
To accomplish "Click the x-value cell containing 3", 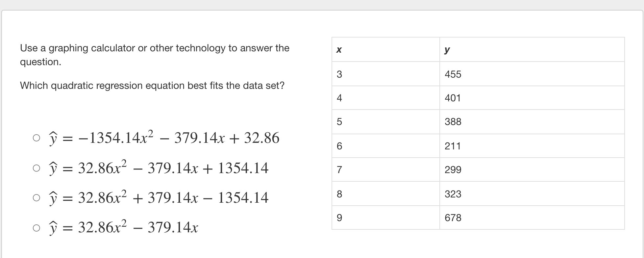I will click(385, 74).
